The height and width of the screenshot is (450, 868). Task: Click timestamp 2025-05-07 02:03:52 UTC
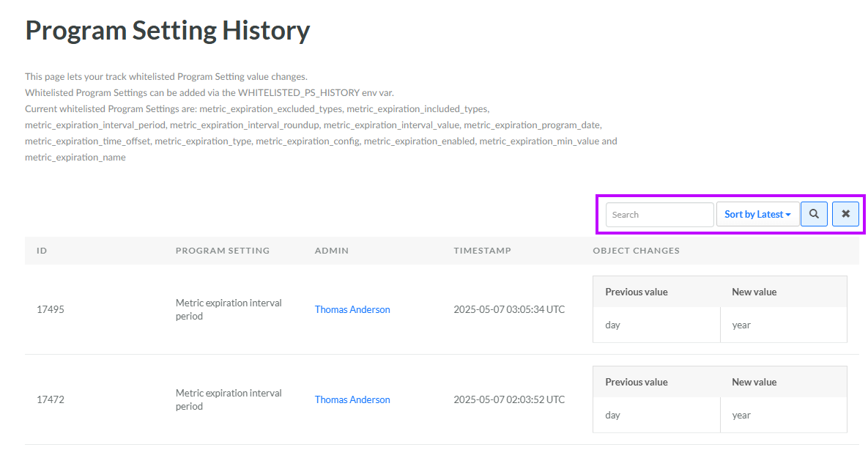509,399
